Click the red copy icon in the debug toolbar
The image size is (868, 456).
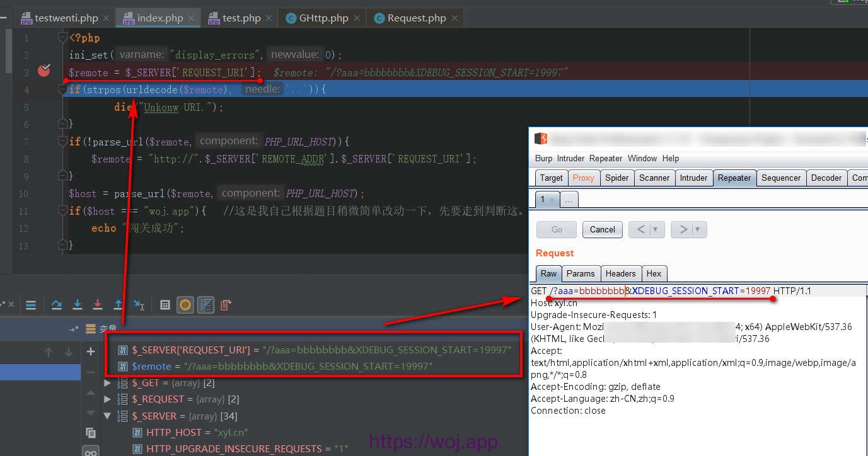(x=226, y=305)
